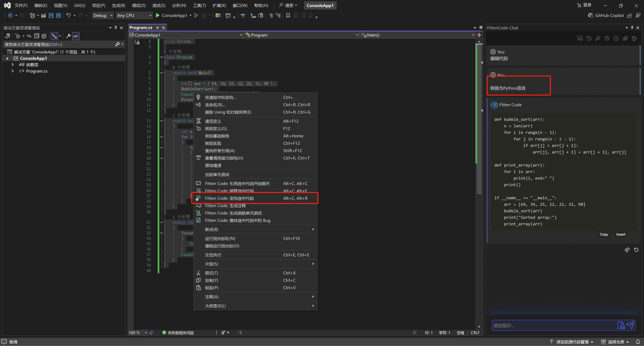Screen dimensions: 644x346
Task: Click the magic wand icon in FittenCode Chat
Action: tap(598, 39)
